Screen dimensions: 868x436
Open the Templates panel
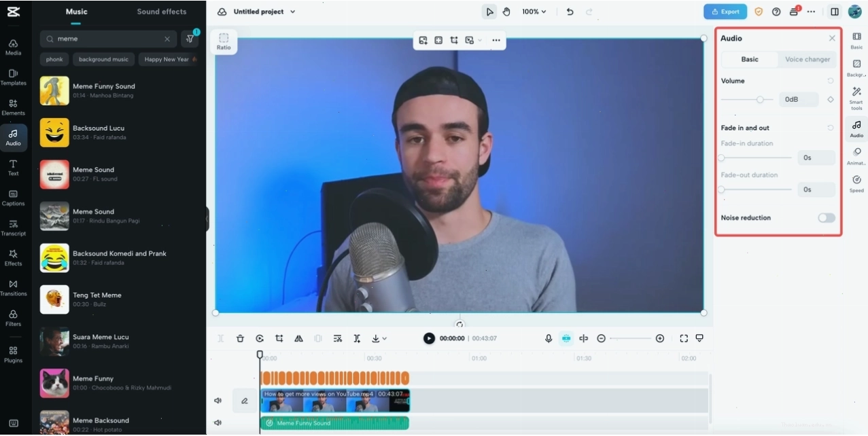point(13,77)
